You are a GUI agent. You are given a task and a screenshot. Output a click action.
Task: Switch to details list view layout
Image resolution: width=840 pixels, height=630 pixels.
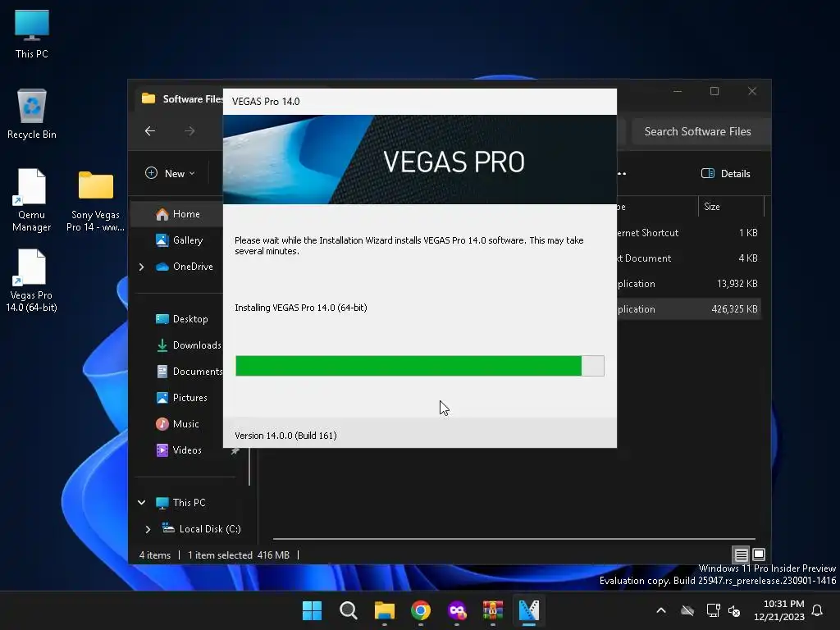pos(741,555)
